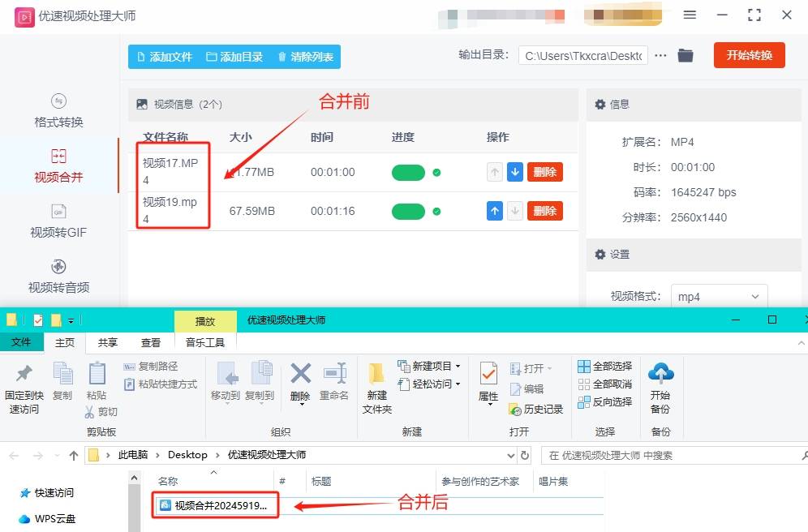
Task: Click progress bar of 视频17.MP4
Action: [x=408, y=171]
